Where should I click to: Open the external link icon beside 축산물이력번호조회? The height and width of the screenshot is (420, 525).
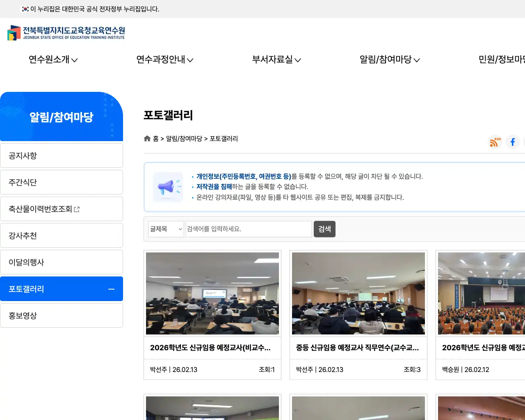pos(77,209)
